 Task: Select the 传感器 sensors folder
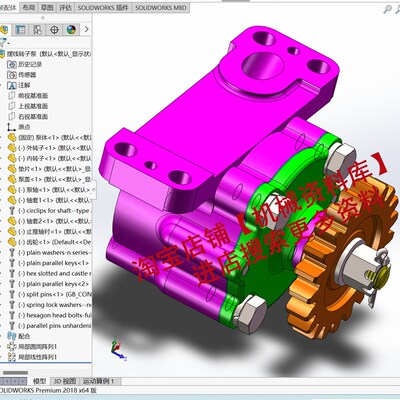(22, 75)
